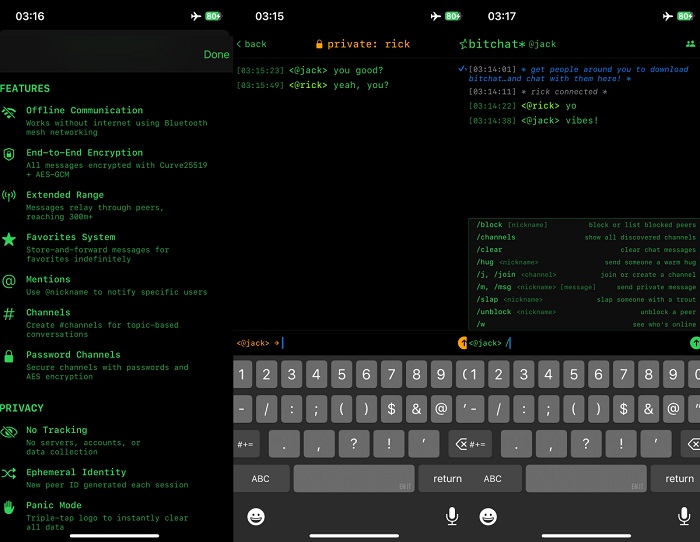Viewport: 700px width, 542px height.
Task: Tap the ! key on bitchat main keyboard
Action: click(x=621, y=443)
